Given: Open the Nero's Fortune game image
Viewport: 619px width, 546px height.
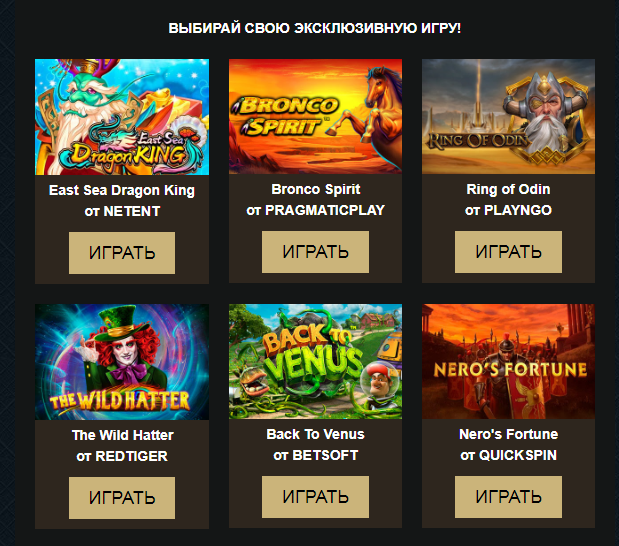Looking at the screenshot, I should 508,361.
